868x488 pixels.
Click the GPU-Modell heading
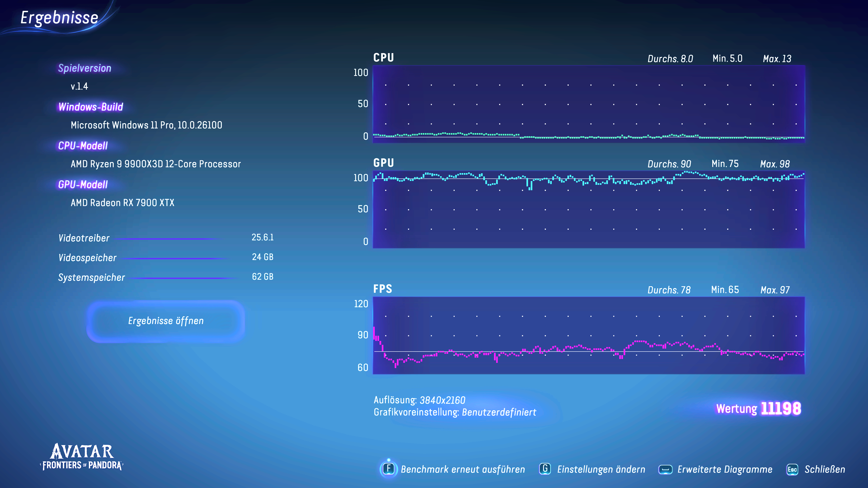(x=83, y=185)
